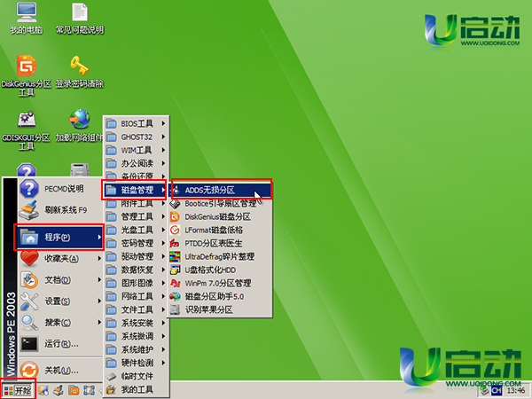This screenshot has width=532, height=399.
Task: Expand 驱动管理 folder submenu
Action: (x=136, y=256)
